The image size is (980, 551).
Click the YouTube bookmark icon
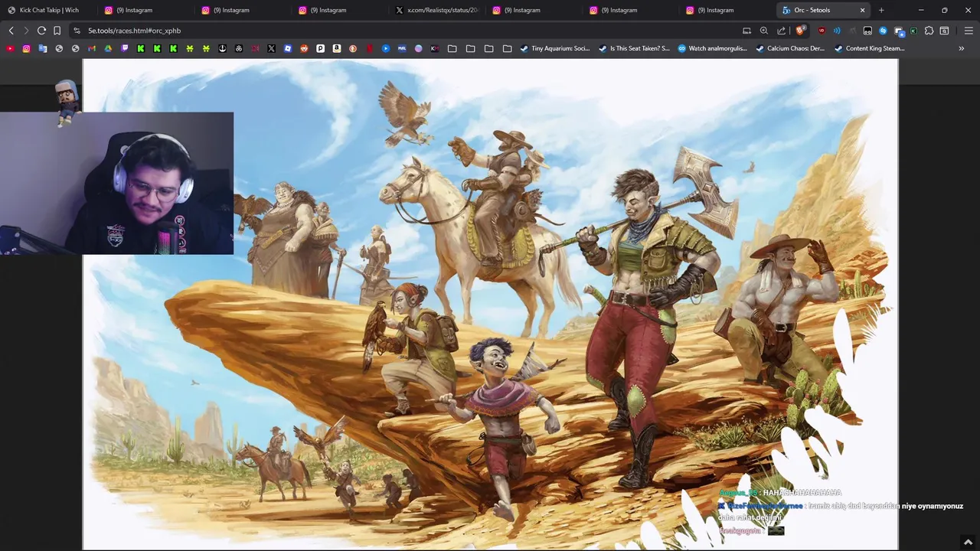(x=10, y=48)
